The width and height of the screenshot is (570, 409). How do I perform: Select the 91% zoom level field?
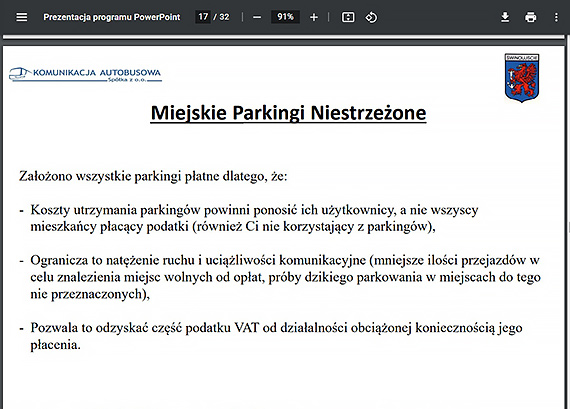285,17
